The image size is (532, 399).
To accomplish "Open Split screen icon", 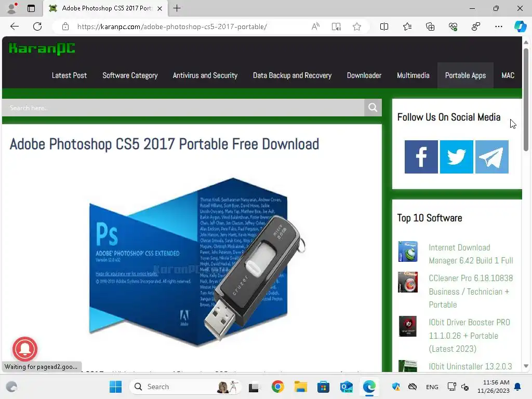I will (384, 26).
